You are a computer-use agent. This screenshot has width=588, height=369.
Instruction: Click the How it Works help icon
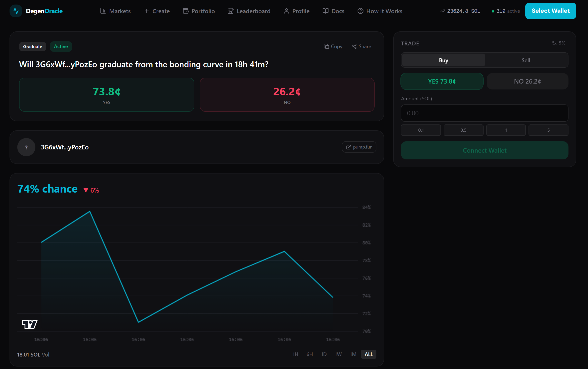coord(361,11)
